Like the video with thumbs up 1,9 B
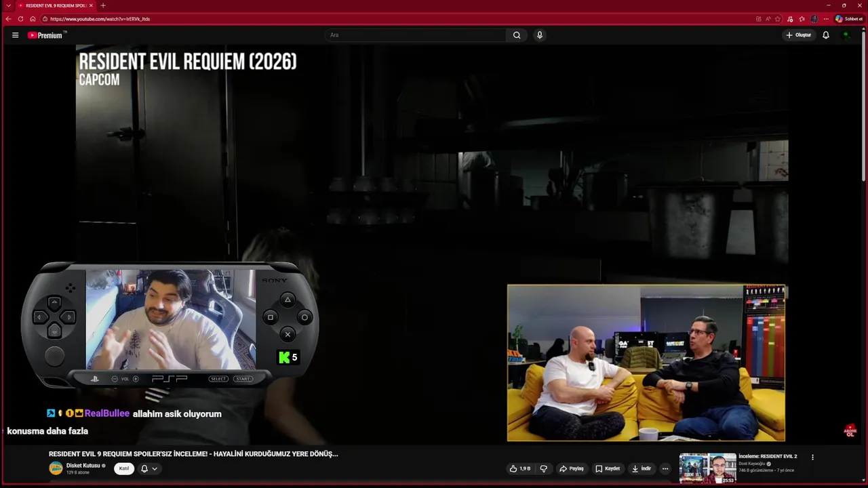The height and width of the screenshot is (488, 868). 520,468
